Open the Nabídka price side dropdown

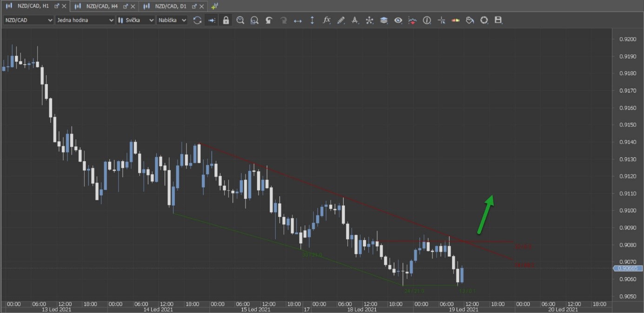[172, 20]
